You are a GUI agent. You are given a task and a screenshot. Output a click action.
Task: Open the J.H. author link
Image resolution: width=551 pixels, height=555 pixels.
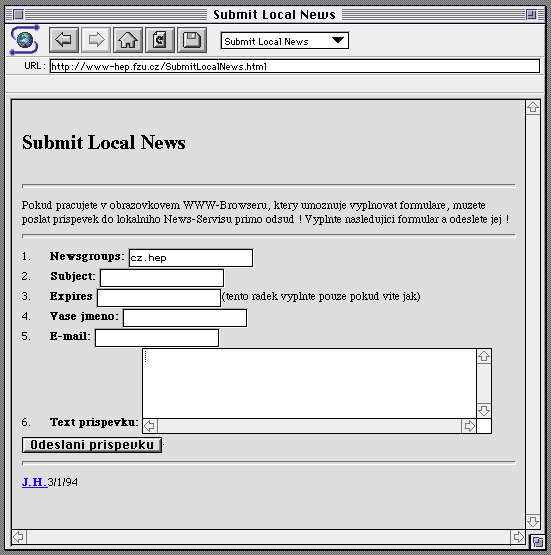click(34, 482)
